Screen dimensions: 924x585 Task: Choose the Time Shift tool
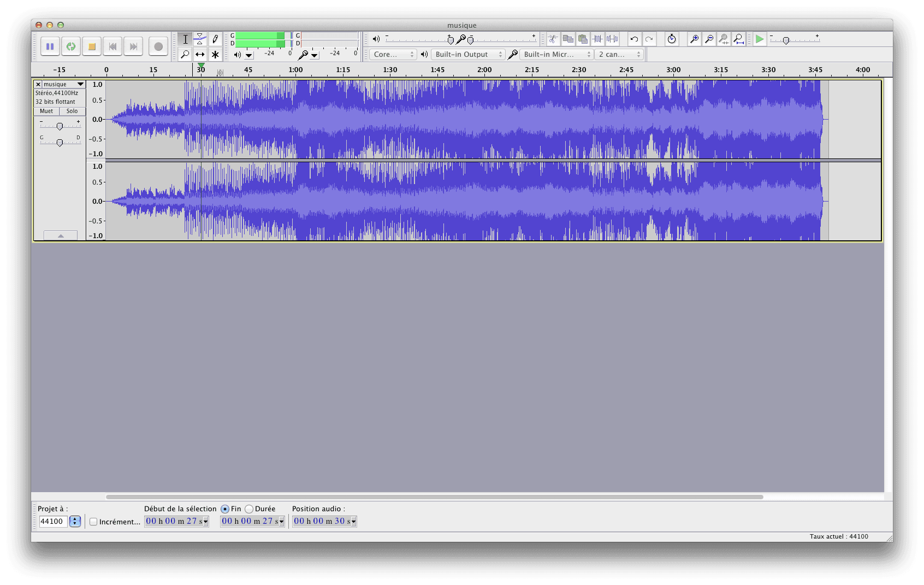click(200, 54)
